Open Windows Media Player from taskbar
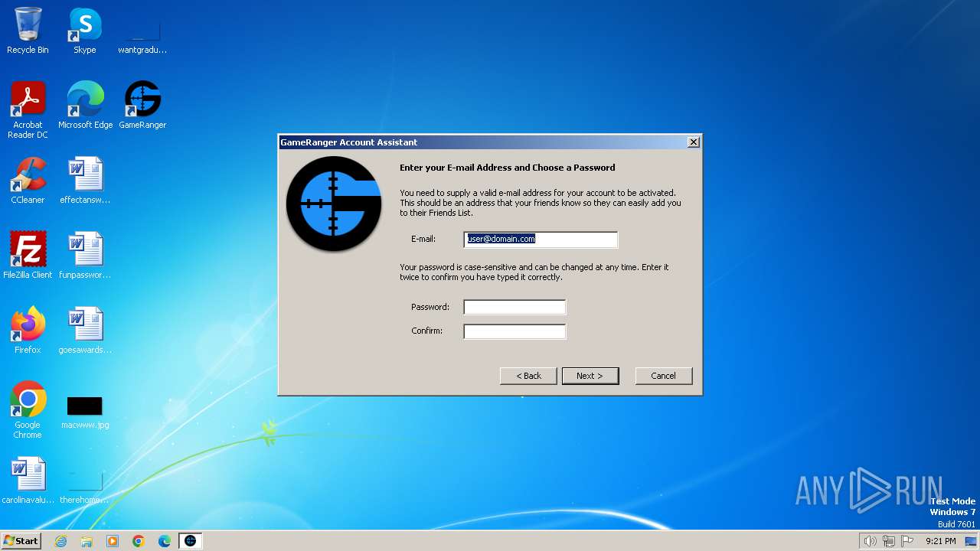The width and height of the screenshot is (980, 551). [113, 541]
